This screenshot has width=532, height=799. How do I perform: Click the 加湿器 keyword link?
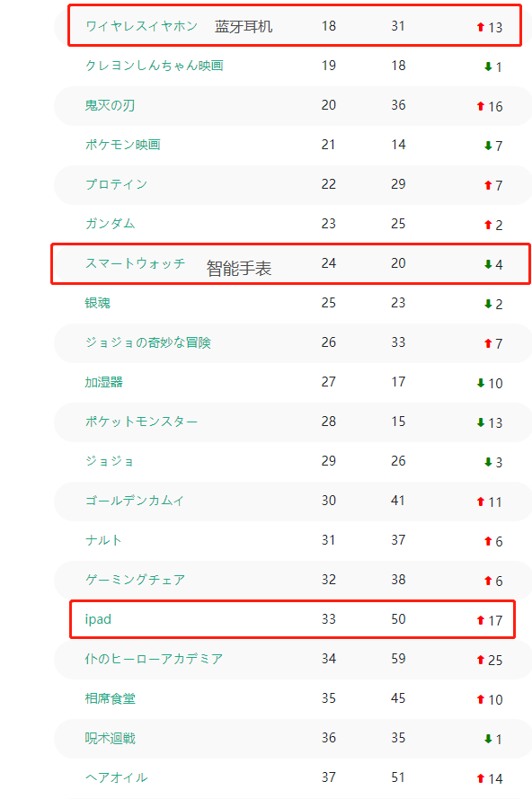[103, 382]
